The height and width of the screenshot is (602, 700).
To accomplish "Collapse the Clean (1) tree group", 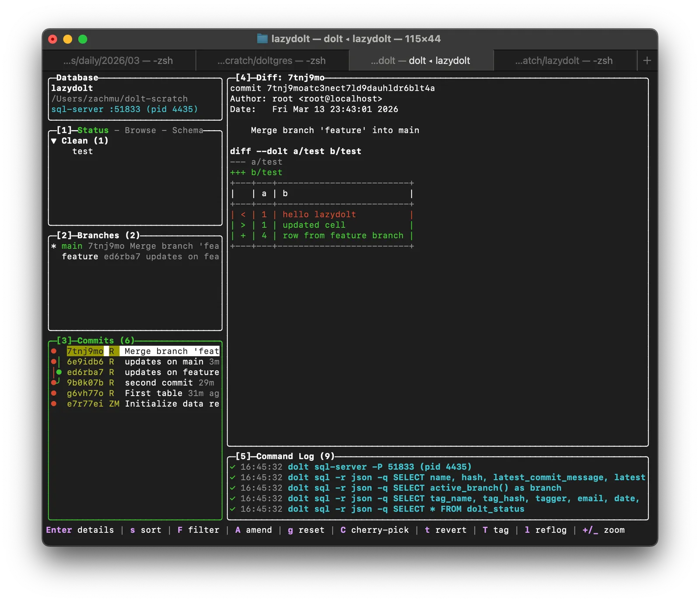I will [x=54, y=141].
